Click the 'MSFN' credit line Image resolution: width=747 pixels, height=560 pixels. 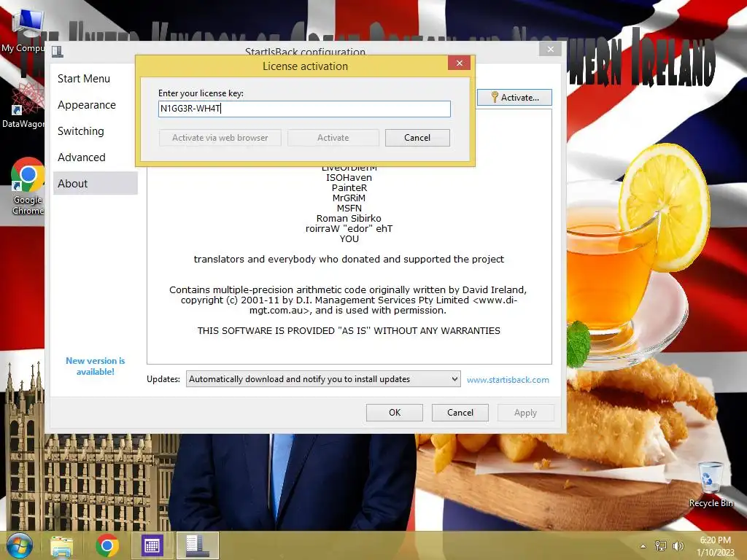coord(349,208)
